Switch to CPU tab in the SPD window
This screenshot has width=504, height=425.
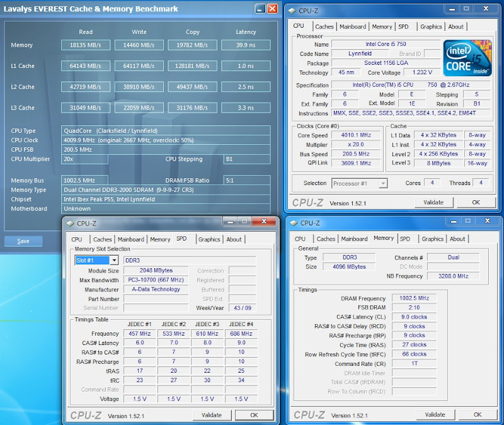tap(76, 239)
